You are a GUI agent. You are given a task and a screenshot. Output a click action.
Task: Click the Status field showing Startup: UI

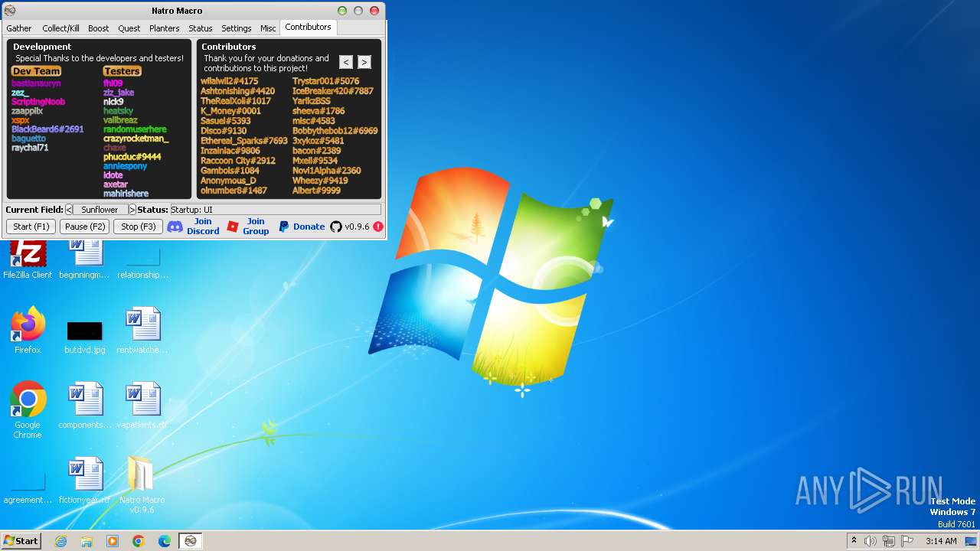tap(275, 210)
